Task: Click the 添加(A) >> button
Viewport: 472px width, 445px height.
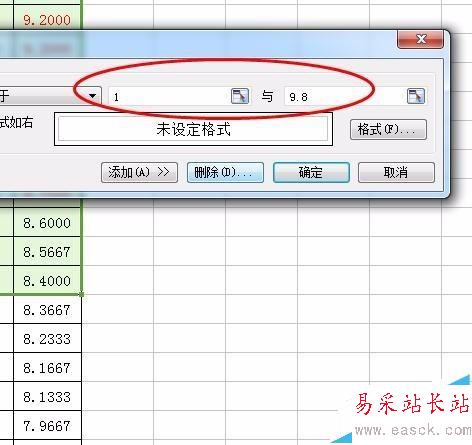Action: (139, 173)
